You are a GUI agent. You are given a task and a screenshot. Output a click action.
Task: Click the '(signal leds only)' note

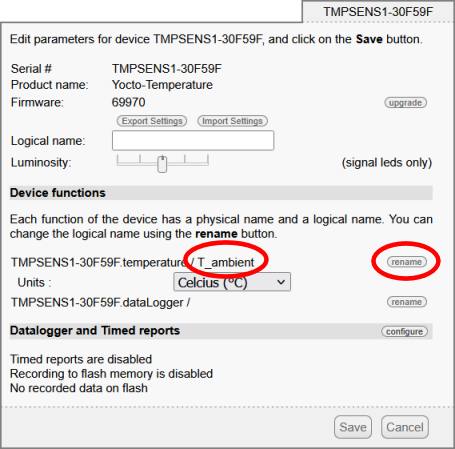387,163
